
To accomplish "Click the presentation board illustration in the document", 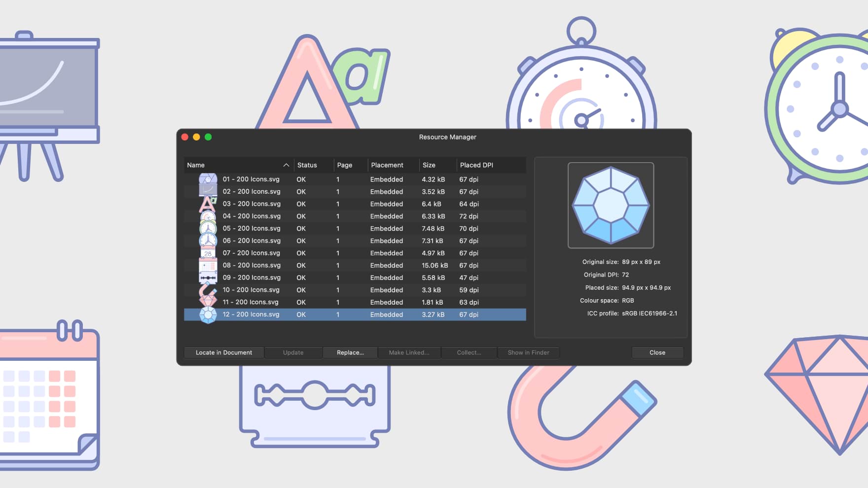I will click(x=49, y=106).
